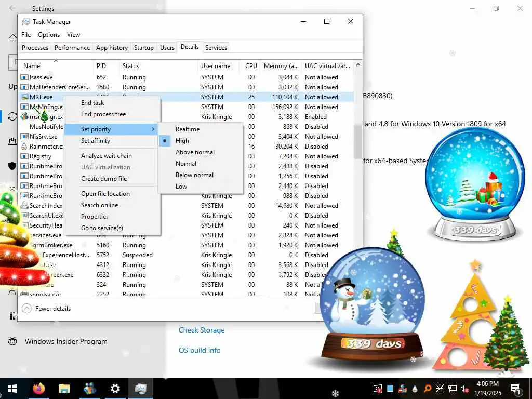Click the snowflake star tray icon
Viewport: 532px width, 399px height.
coord(440,389)
